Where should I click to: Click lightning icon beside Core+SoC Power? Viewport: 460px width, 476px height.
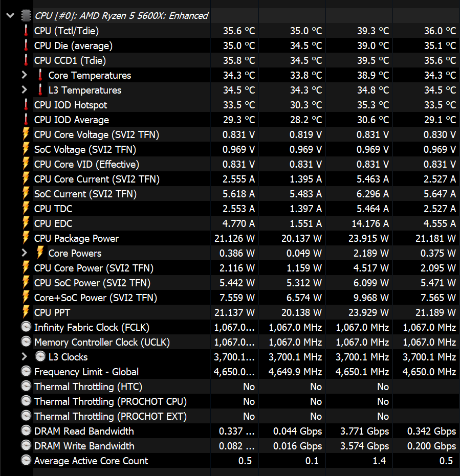tap(26, 298)
